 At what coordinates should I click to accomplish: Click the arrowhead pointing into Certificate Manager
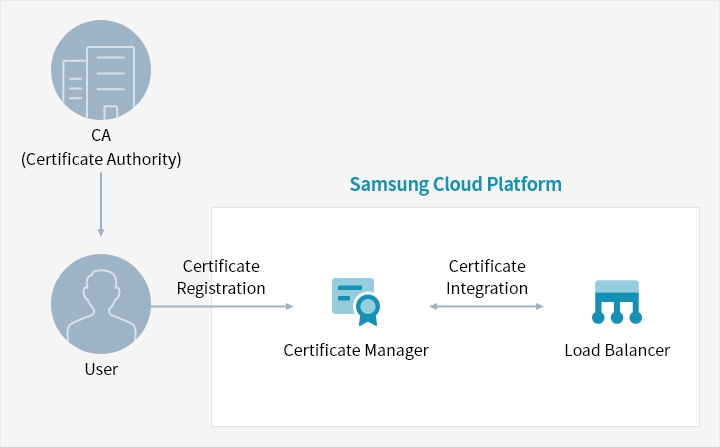point(289,307)
